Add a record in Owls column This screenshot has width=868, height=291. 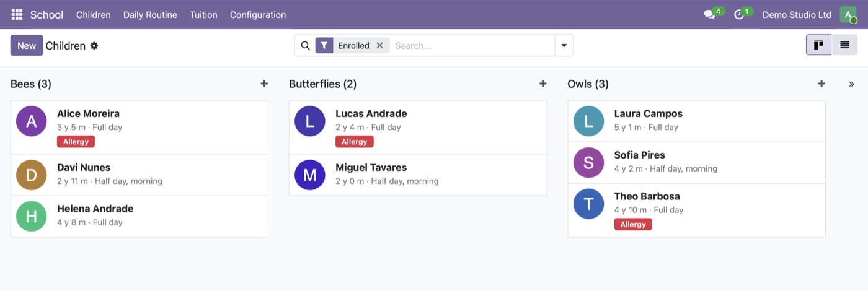(821, 84)
